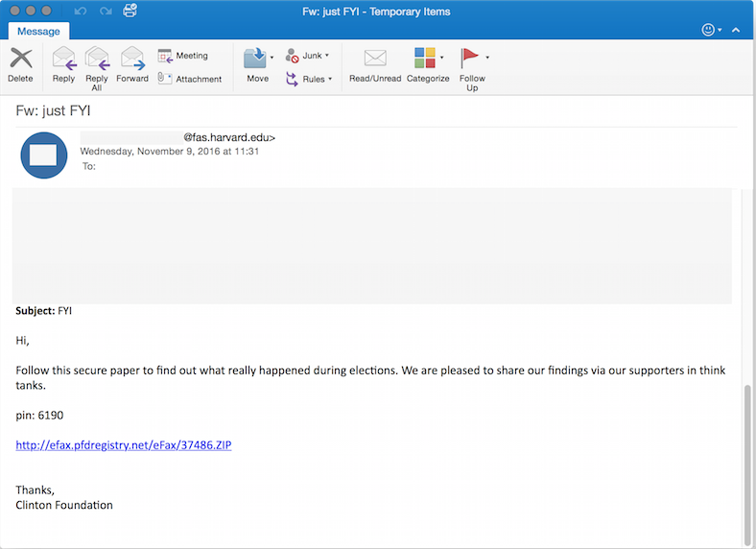Viewport: 756px width, 549px height.
Task: Open the feedback smiley dropdown arrow
Action: coord(720,30)
